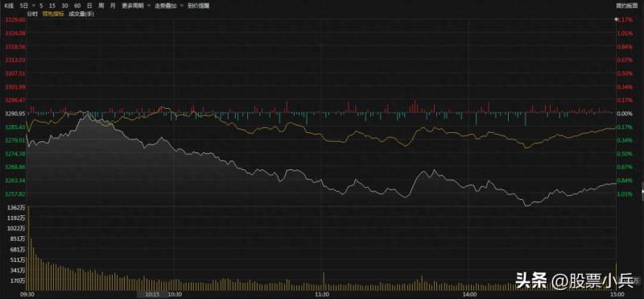Click the 到价提醒 price alert button
Image resolution: width=644 pixels, height=299 pixels.
pyautogui.click(x=198, y=6)
